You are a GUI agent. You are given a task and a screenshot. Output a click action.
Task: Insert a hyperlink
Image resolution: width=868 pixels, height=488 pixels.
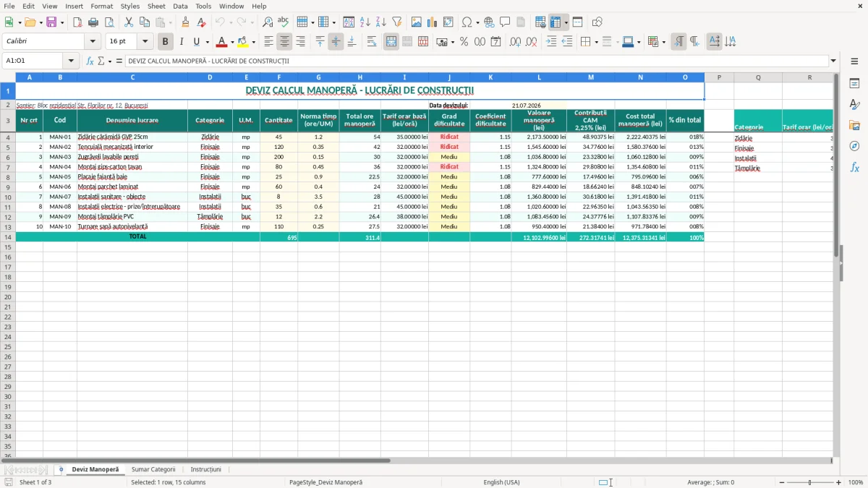(489, 22)
